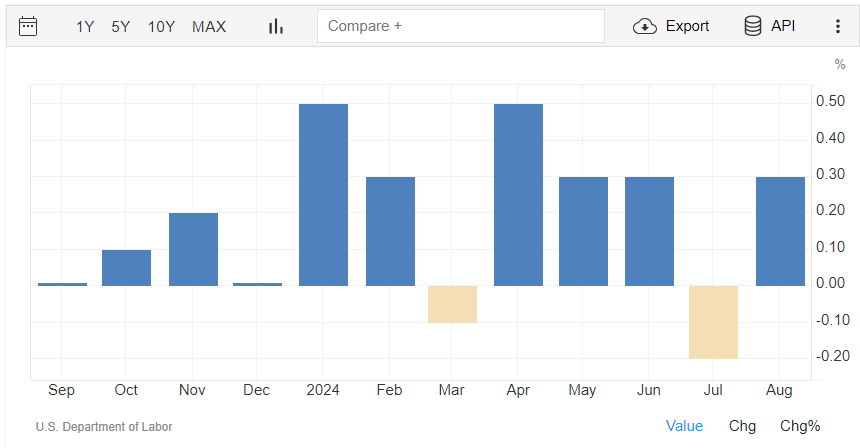Open the three-dot more options menu
Image resolution: width=860 pixels, height=448 pixels.
pyautogui.click(x=838, y=26)
